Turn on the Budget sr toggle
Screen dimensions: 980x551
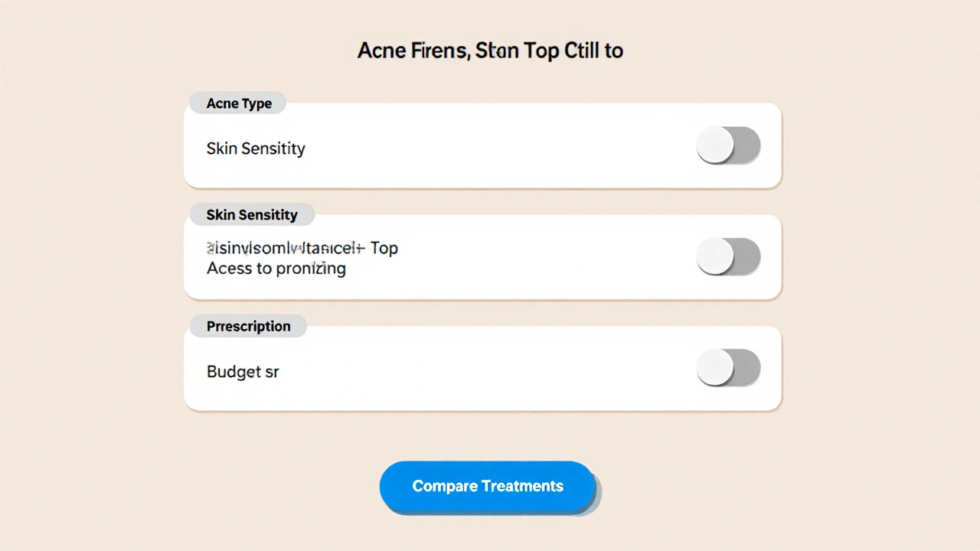(x=728, y=368)
